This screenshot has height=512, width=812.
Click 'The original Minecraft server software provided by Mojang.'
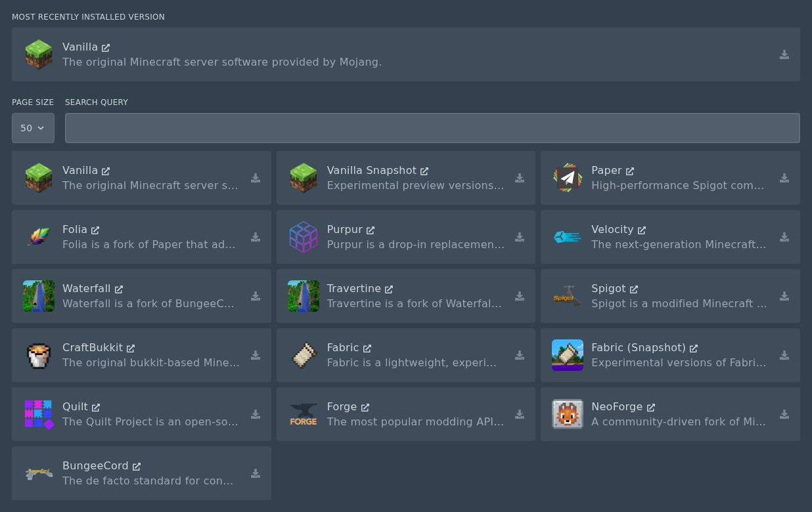click(222, 62)
